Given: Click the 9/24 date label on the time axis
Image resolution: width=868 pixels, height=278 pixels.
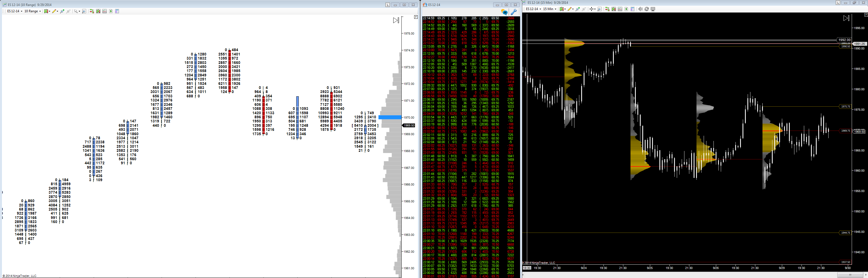Looking at the screenshot, I should [584, 268].
